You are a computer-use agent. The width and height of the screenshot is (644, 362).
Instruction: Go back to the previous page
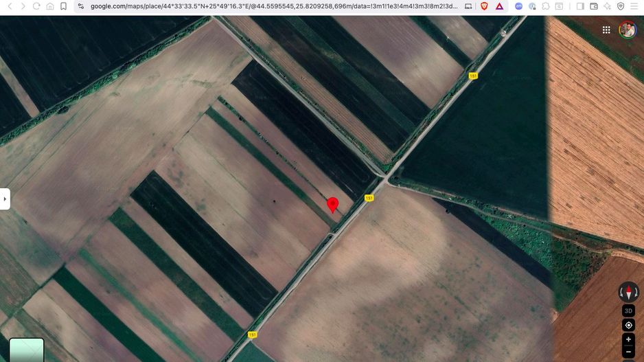pos(10,6)
